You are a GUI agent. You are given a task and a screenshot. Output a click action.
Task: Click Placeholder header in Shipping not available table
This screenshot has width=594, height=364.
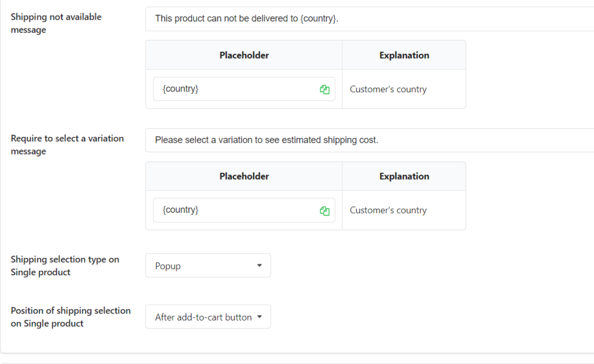tap(244, 55)
